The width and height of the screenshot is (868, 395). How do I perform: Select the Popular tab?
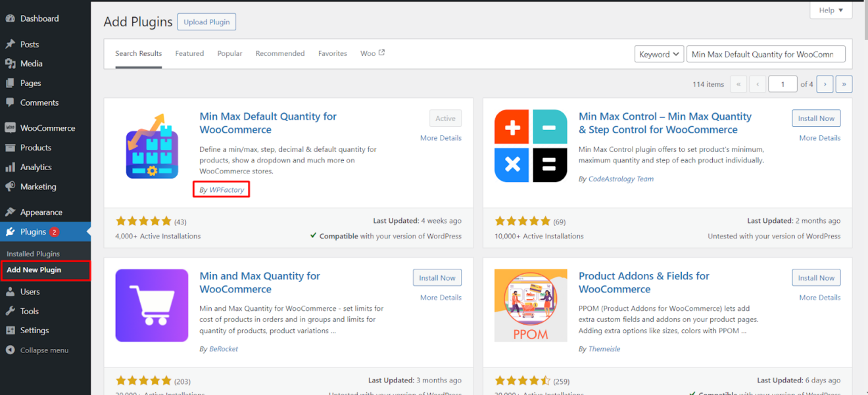pos(229,53)
